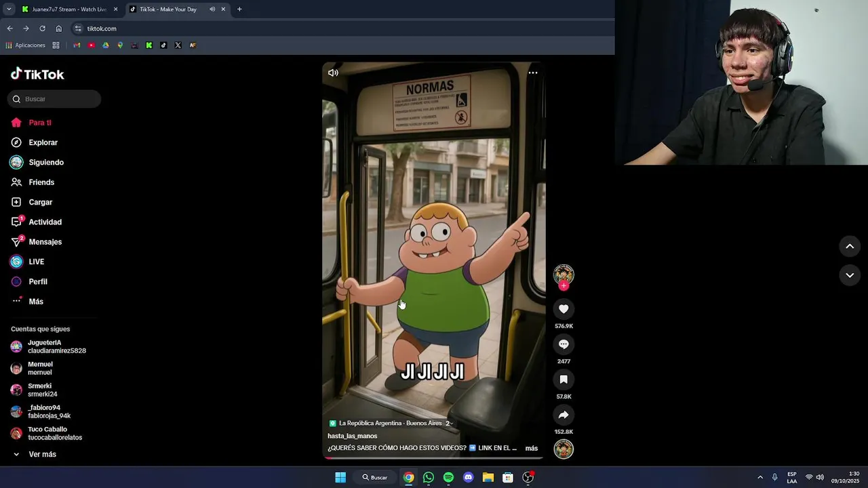Open Srmerki followed account
The height and width of the screenshot is (488, 868).
[35, 390]
